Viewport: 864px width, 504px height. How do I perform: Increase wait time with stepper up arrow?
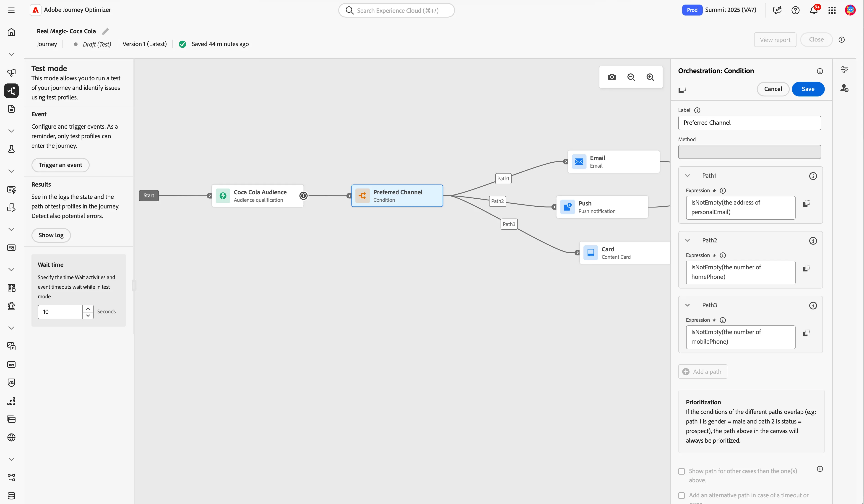[88, 309]
